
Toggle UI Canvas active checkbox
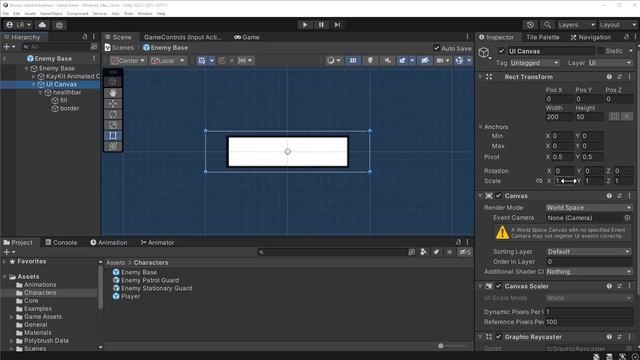pyautogui.click(x=501, y=51)
